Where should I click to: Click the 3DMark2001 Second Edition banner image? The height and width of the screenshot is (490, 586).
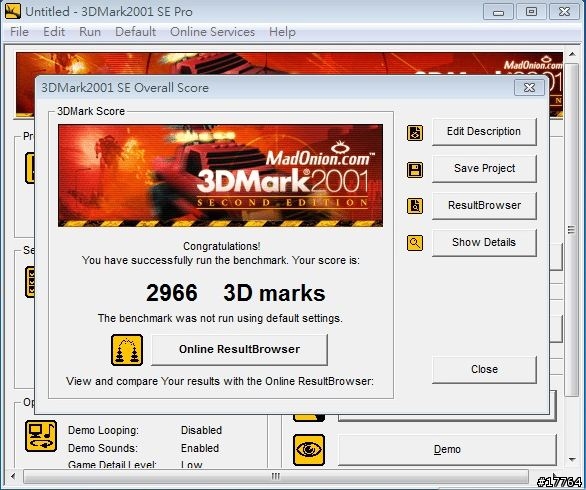pos(220,176)
